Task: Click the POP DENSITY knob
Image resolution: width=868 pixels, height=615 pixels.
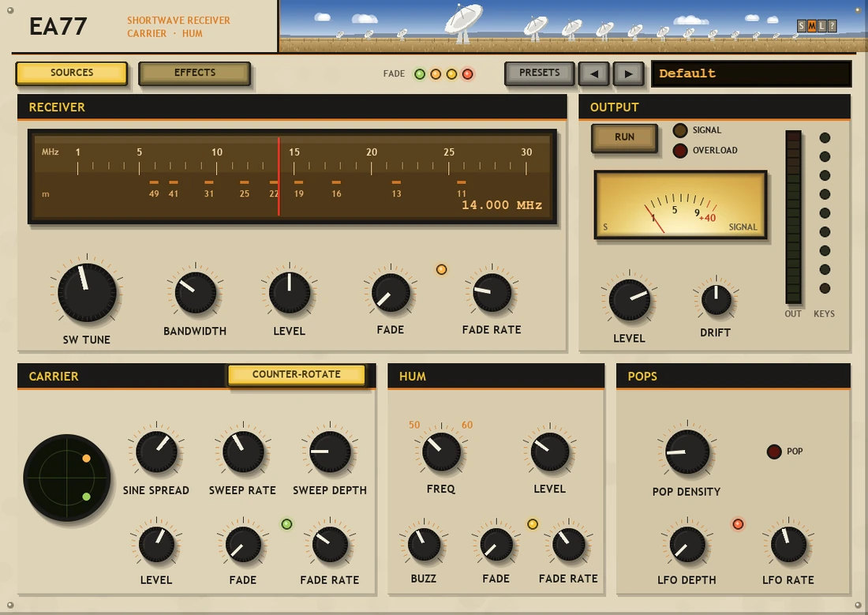Action: [x=687, y=452]
